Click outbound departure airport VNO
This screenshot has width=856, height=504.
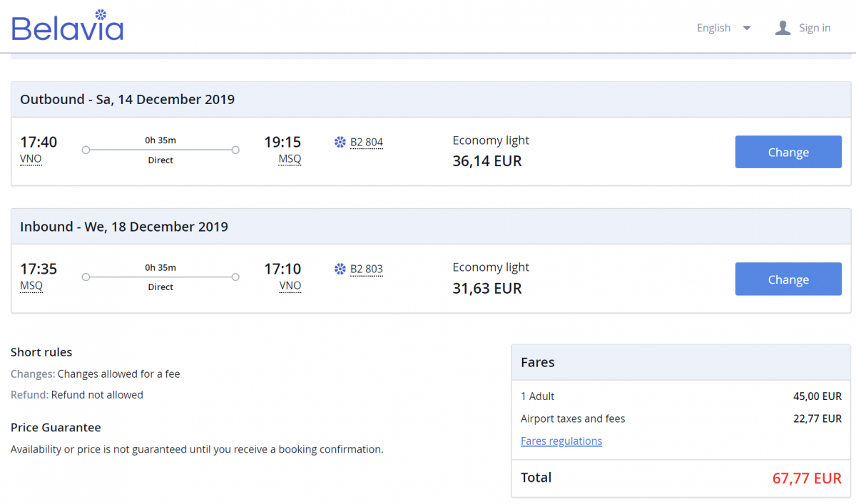click(31, 159)
